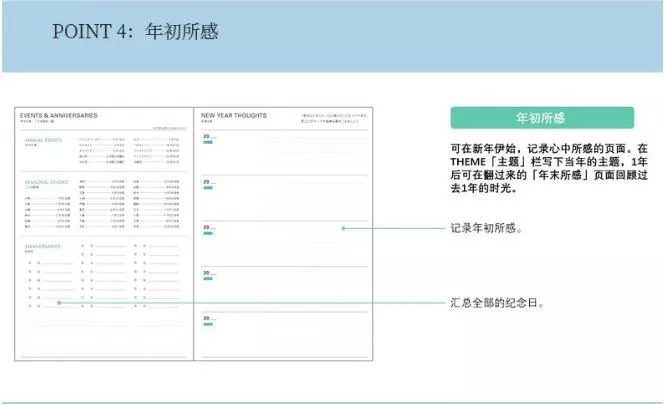
Task: Click the green 年初所感 label button
Action: point(542,118)
